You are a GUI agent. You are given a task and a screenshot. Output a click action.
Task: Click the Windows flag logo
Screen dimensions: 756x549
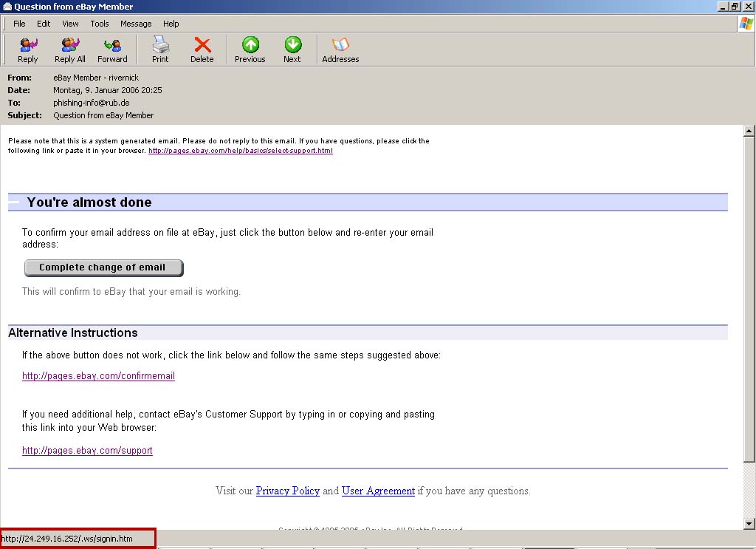click(x=746, y=24)
